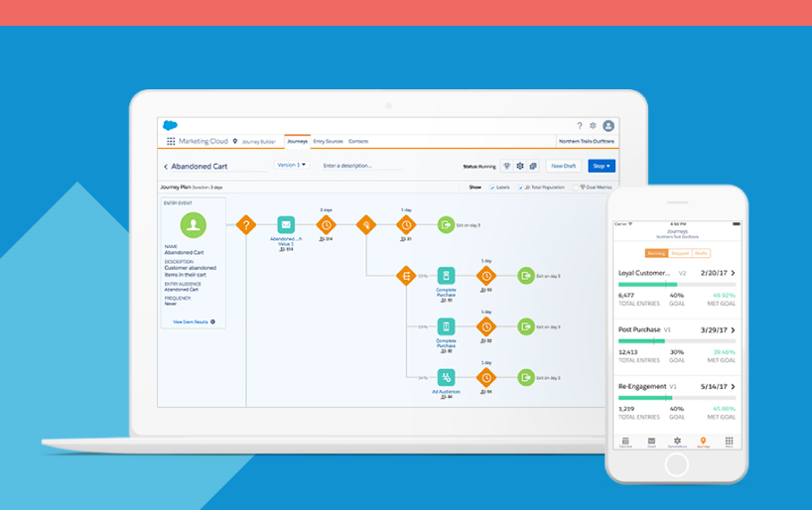Open the settings gear in top header
Screen dimensions: 812x510
[593, 125]
